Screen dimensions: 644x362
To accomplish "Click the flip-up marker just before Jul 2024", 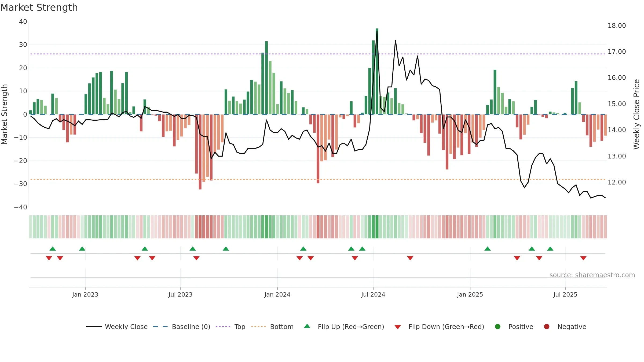I will coord(362,249).
